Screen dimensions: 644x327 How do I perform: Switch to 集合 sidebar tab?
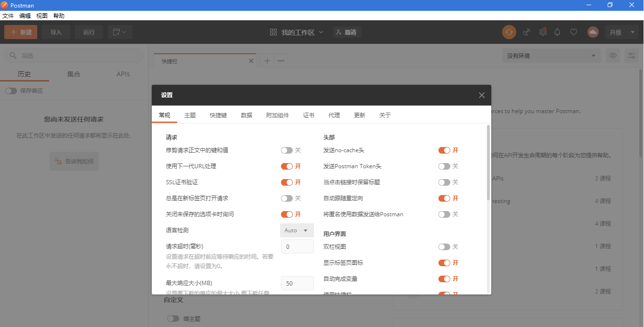pyautogui.click(x=74, y=74)
